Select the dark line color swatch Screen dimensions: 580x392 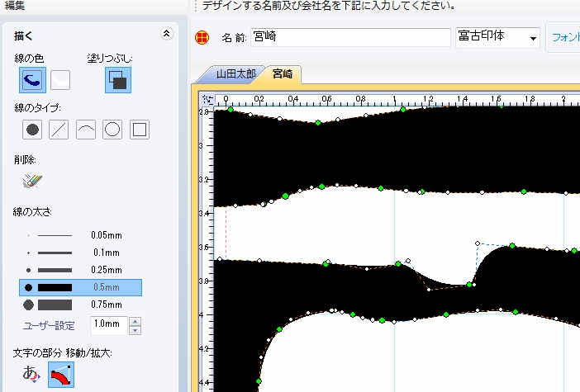[x=33, y=80]
